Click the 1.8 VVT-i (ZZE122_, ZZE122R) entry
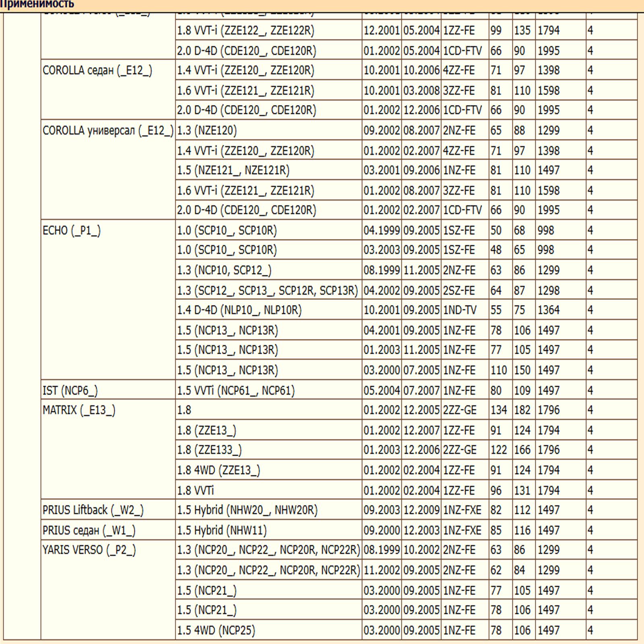 click(246, 31)
